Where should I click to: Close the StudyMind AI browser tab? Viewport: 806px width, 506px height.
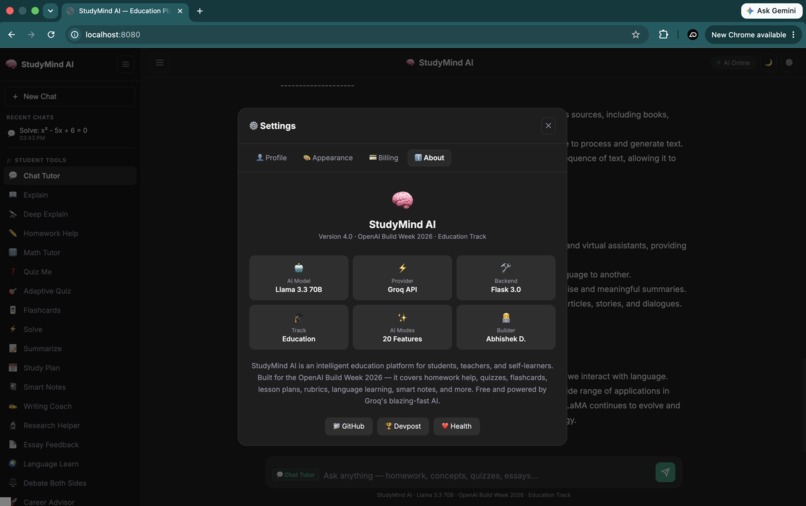click(180, 11)
